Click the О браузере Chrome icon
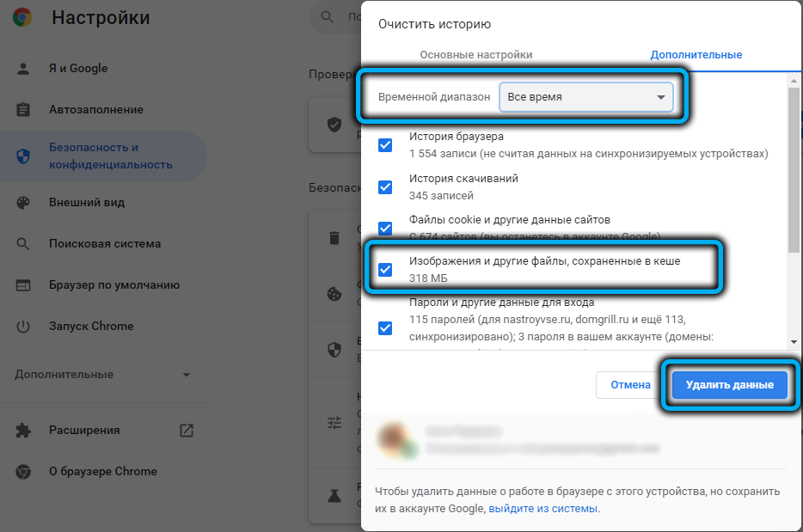The width and height of the screenshot is (803, 532). (23, 472)
